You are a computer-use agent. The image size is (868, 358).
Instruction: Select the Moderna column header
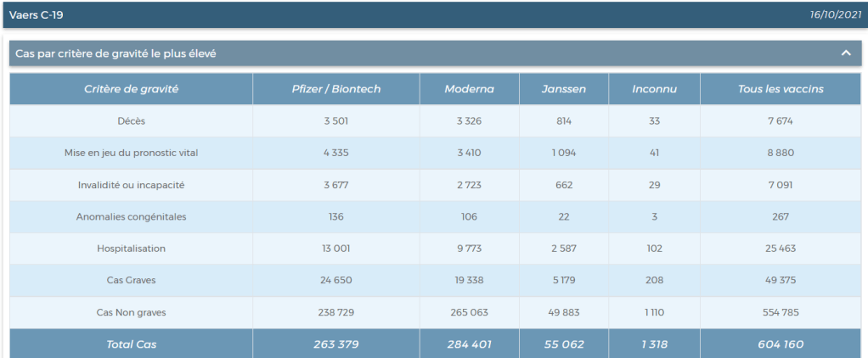coord(469,89)
